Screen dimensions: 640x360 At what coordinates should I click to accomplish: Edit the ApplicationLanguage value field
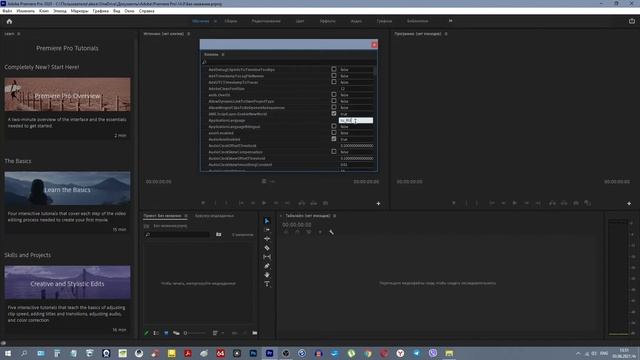point(356,120)
